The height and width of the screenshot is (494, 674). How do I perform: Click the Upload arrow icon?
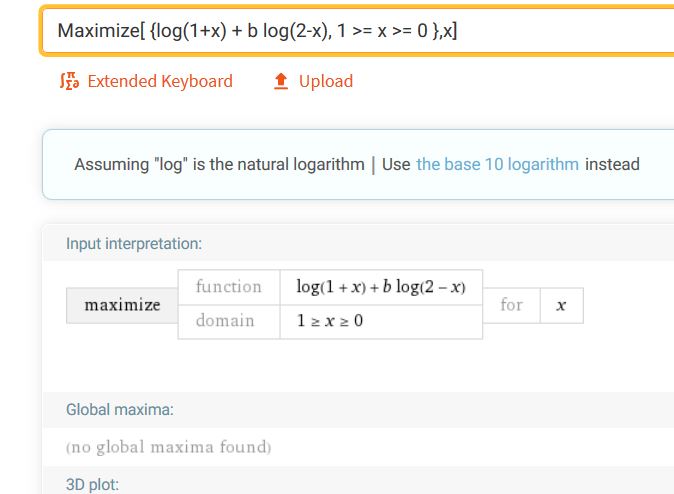tap(281, 81)
